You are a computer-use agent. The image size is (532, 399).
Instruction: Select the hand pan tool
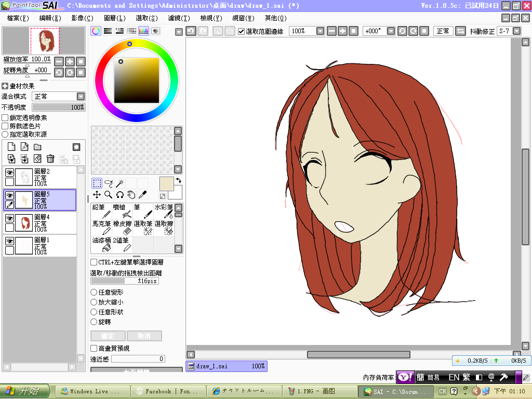[x=131, y=194]
